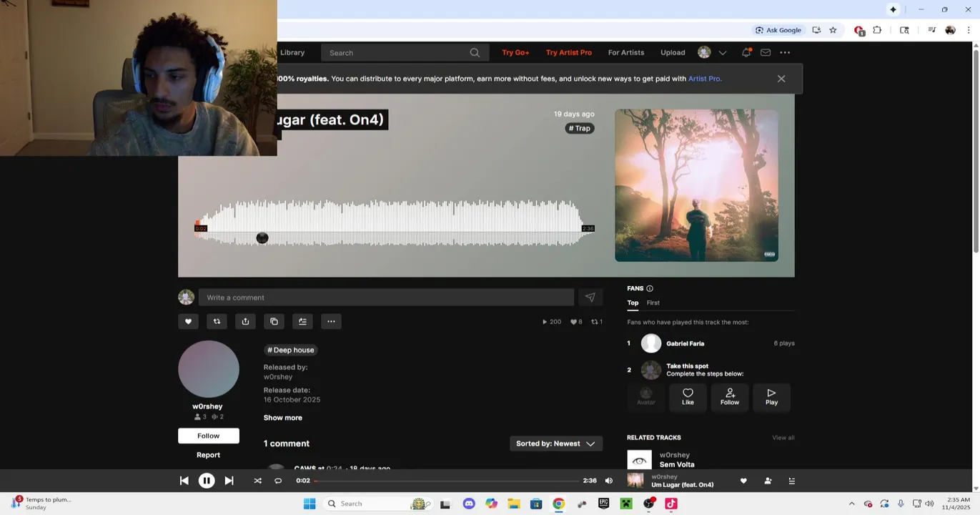Click the Like step in Take this spot

point(688,396)
